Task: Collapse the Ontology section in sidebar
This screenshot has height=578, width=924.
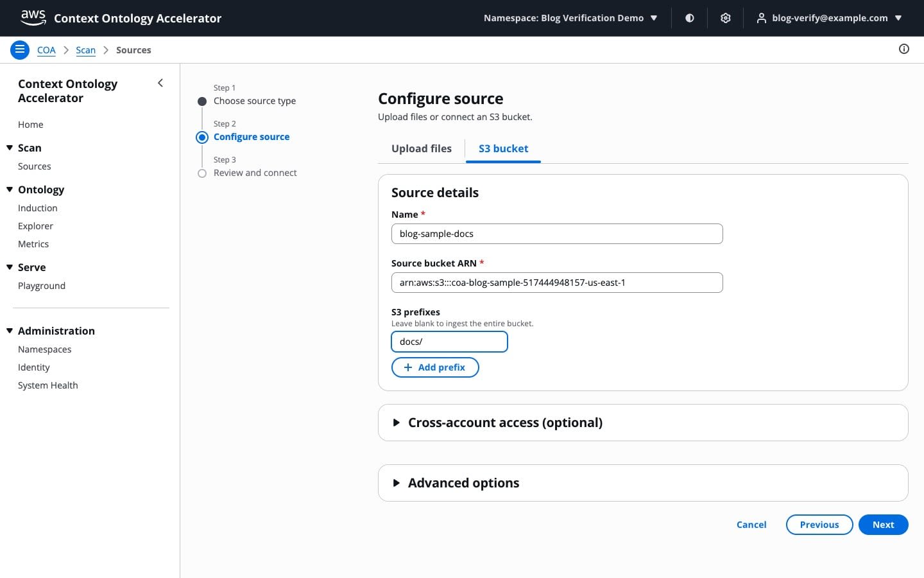Action: point(10,189)
